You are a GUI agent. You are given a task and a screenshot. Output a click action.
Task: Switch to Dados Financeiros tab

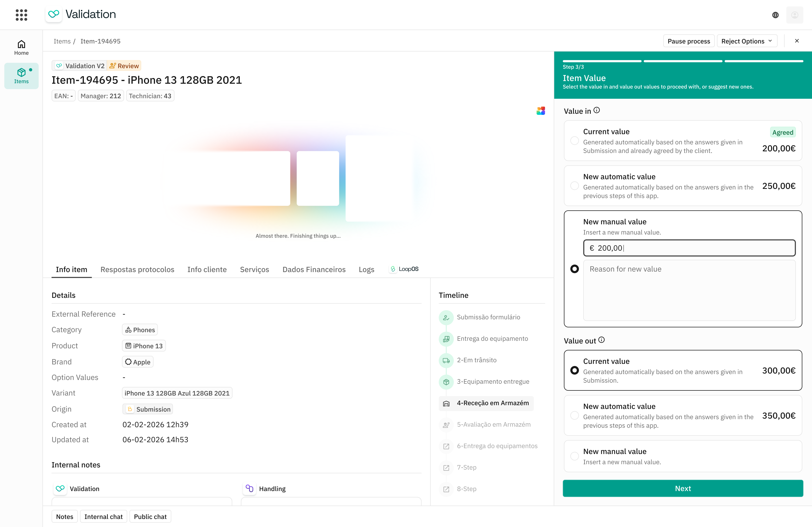[x=314, y=269]
